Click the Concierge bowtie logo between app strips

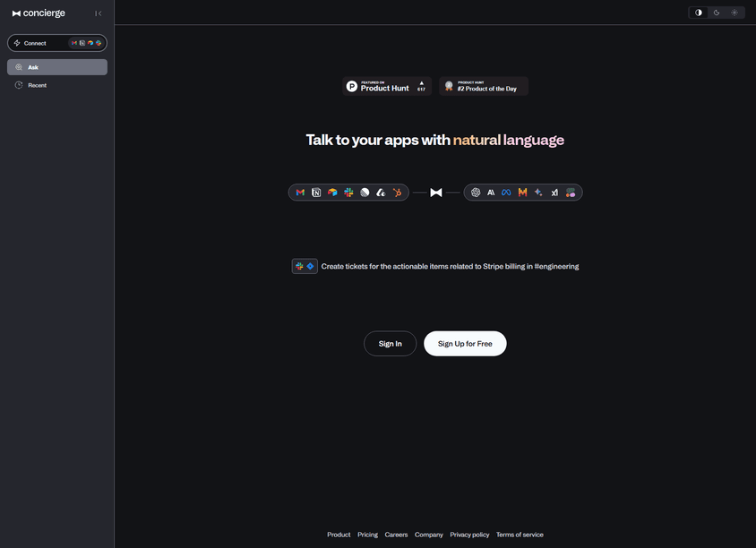[x=436, y=193]
